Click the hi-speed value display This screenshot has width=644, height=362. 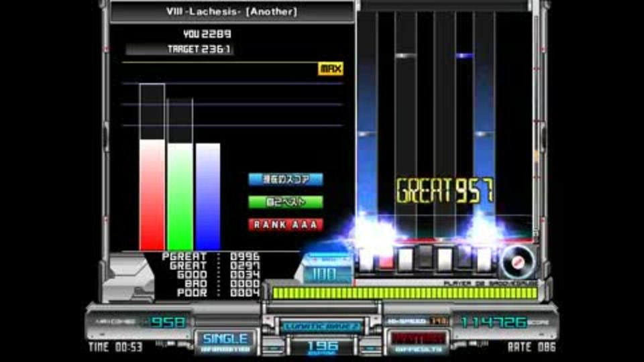tap(439, 321)
